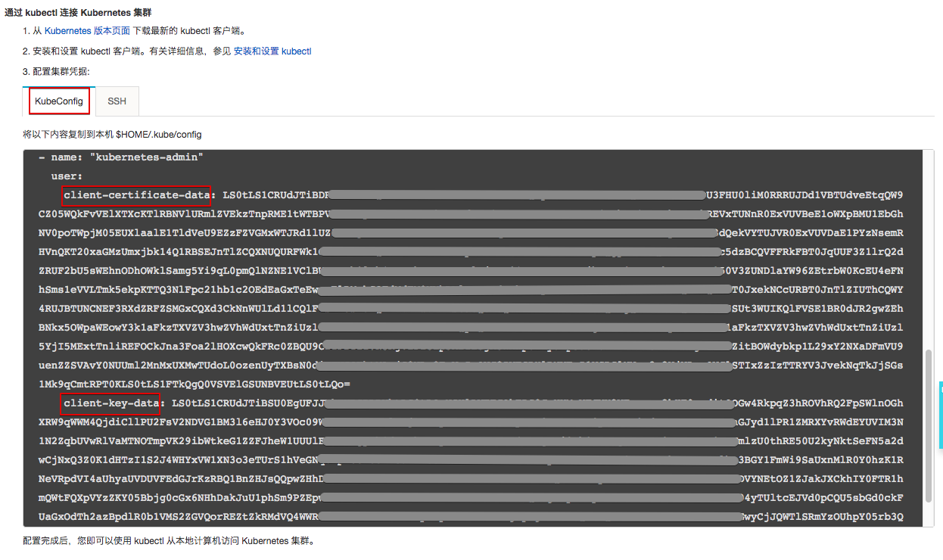
Task: Click the last visible key line starting UaGxOdTh2
Action: tap(470, 517)
